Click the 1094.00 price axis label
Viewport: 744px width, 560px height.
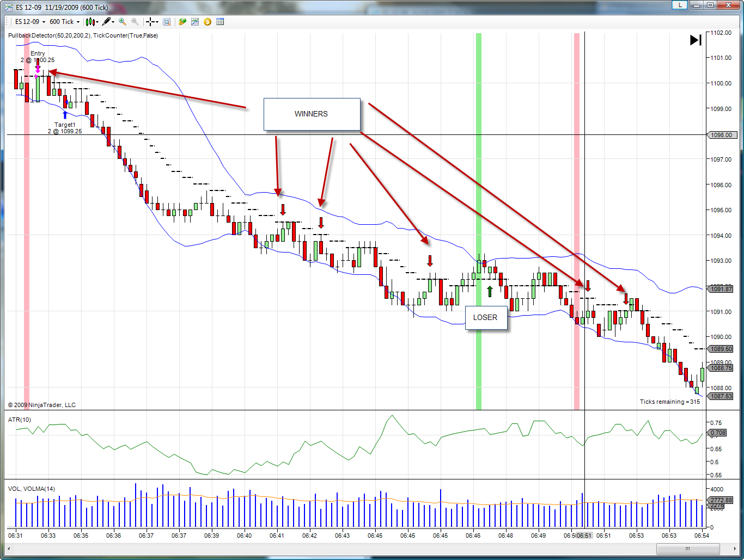click(721, 236)
